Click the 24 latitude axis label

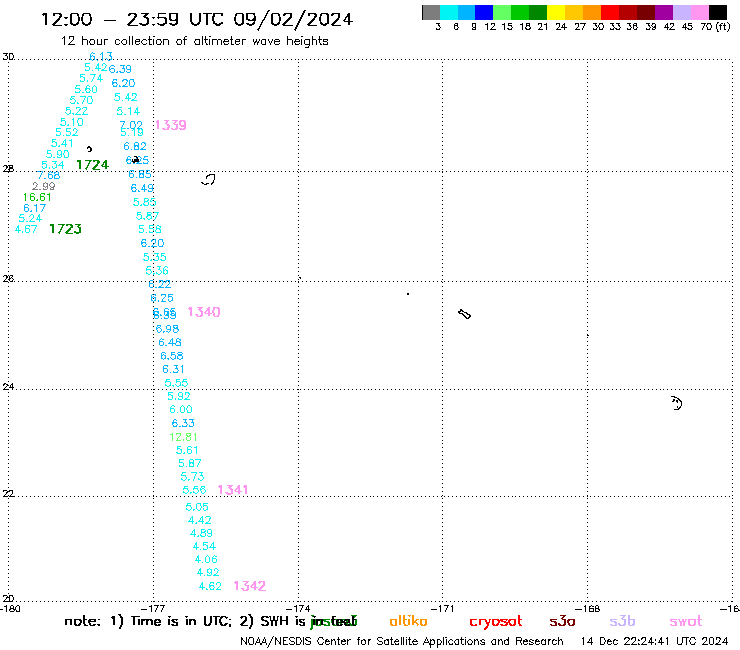coord(8,387)
